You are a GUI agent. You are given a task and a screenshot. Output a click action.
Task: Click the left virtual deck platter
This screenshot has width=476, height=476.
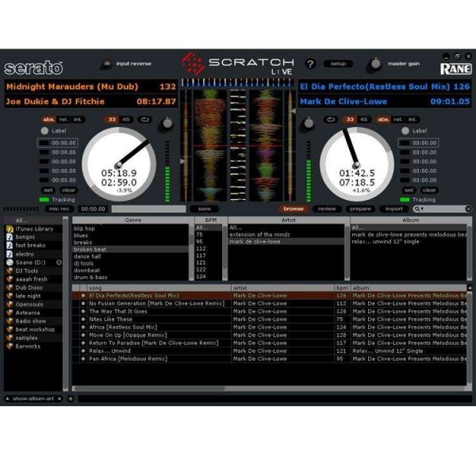coord(119,164)
